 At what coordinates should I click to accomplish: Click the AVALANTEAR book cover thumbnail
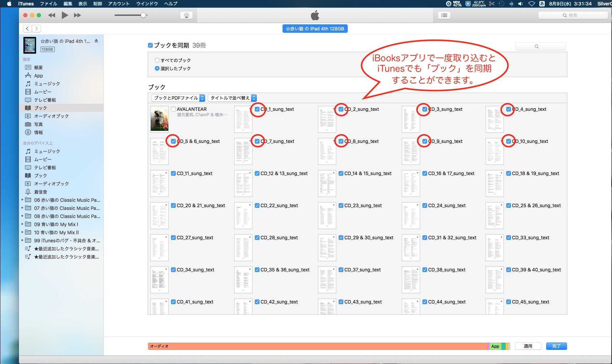pyautogui.click(x=160, y=119)
